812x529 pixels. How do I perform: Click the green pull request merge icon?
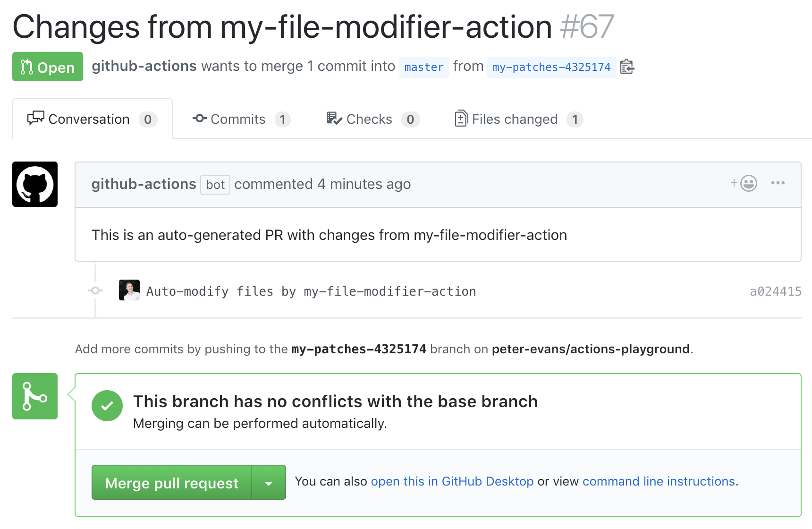pyautogui.click(x=34, y=396)
